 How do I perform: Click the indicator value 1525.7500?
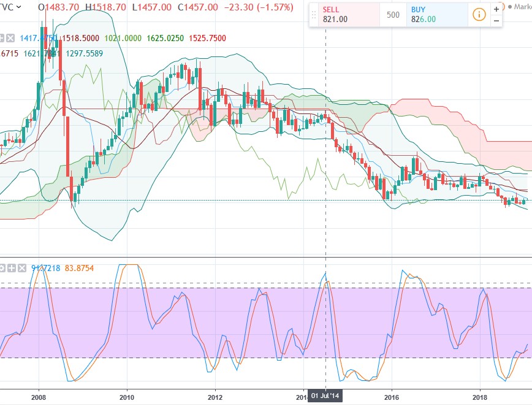(x=207, y=38)
